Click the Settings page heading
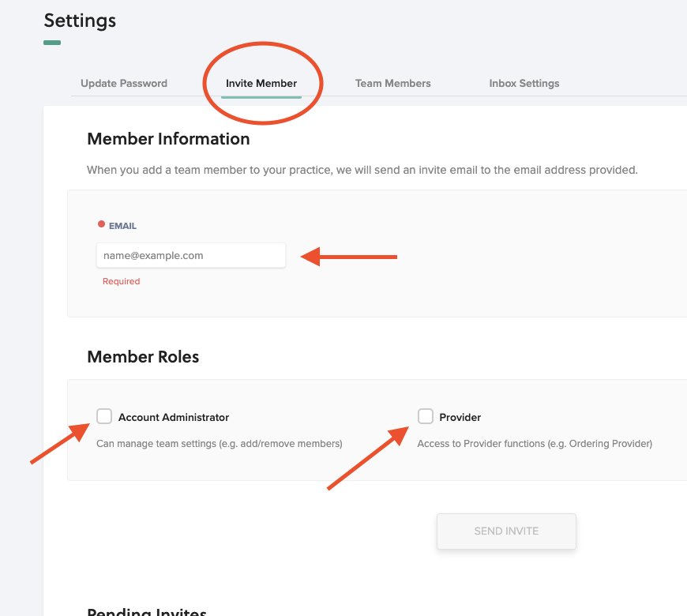Viewport: 687px width, 616px height. (80, 21)
